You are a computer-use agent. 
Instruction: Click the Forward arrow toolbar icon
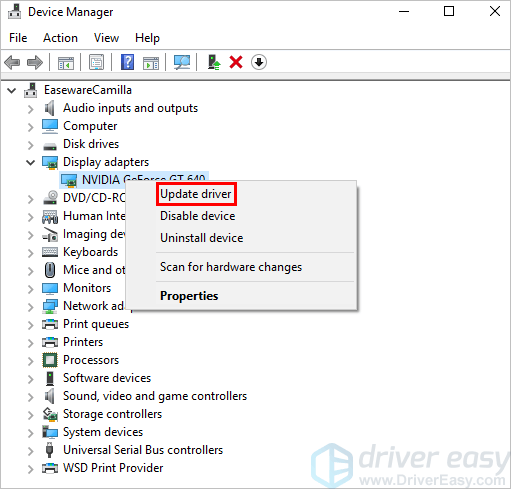point(35,62)
